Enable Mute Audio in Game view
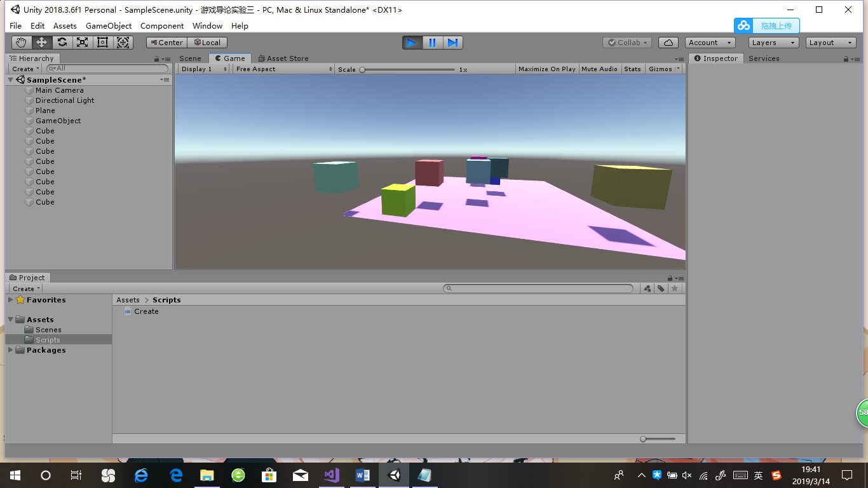868x488 pixels. point(599,69)
